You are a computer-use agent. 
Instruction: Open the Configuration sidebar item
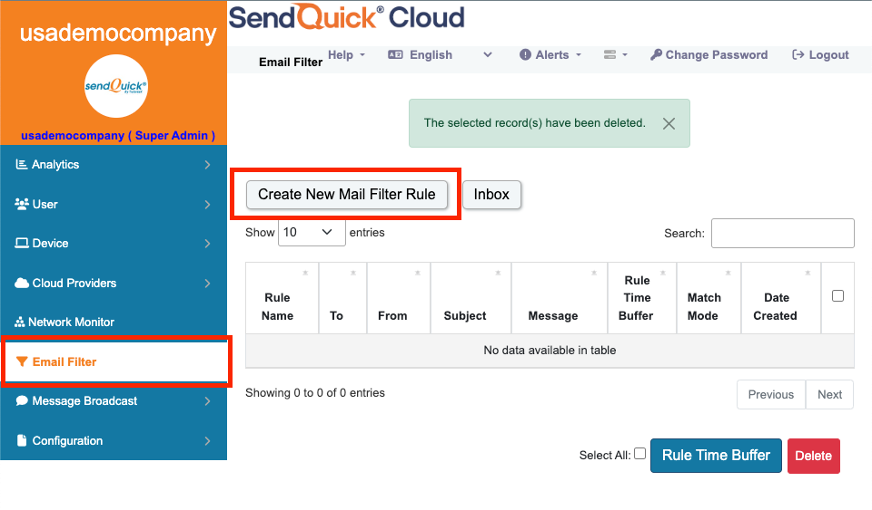pyautogui.click(x=113, y=441)
